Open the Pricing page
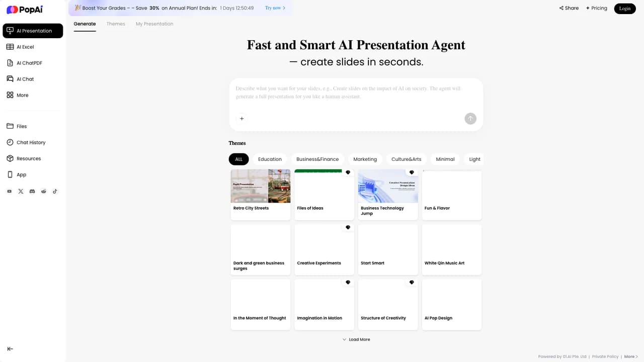644x362 pixels. click(597, 8)
